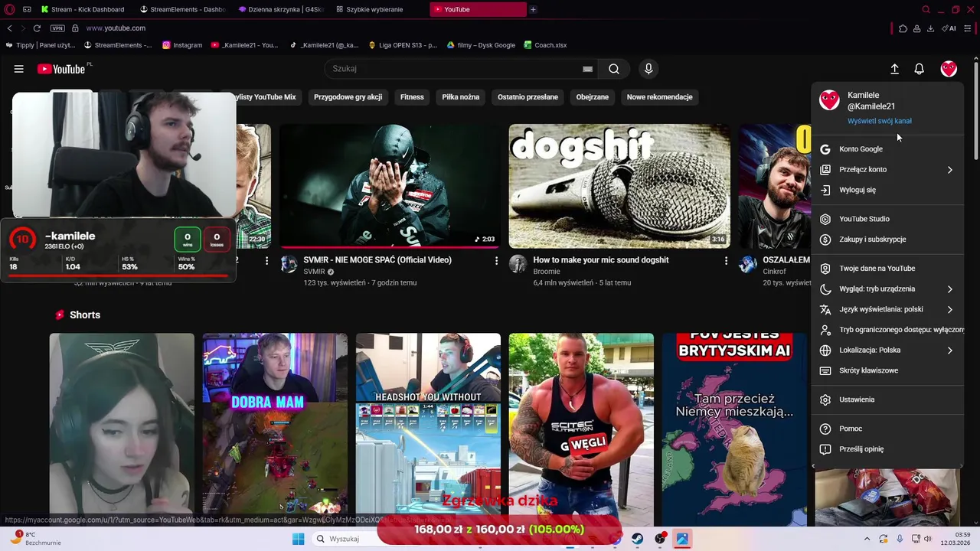Show hidden system tray icons chevron
The height and width of the screenshot is (551, 980).
click(867, 539)
